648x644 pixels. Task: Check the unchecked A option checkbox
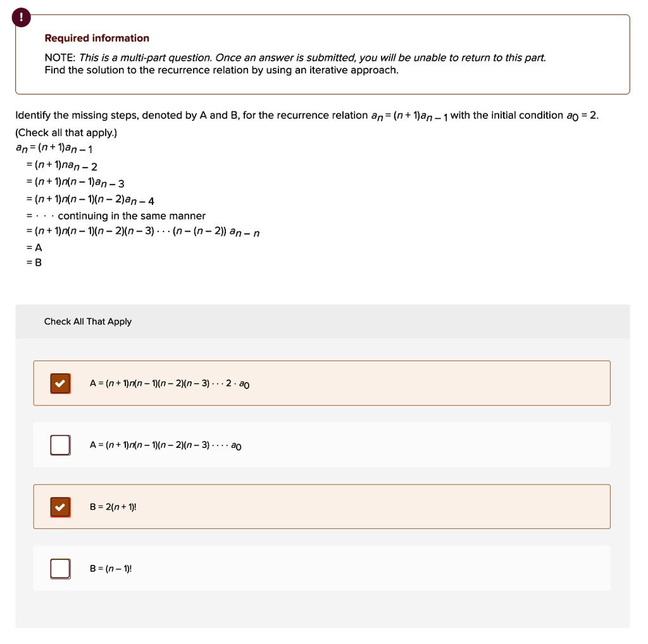(60, 445)
